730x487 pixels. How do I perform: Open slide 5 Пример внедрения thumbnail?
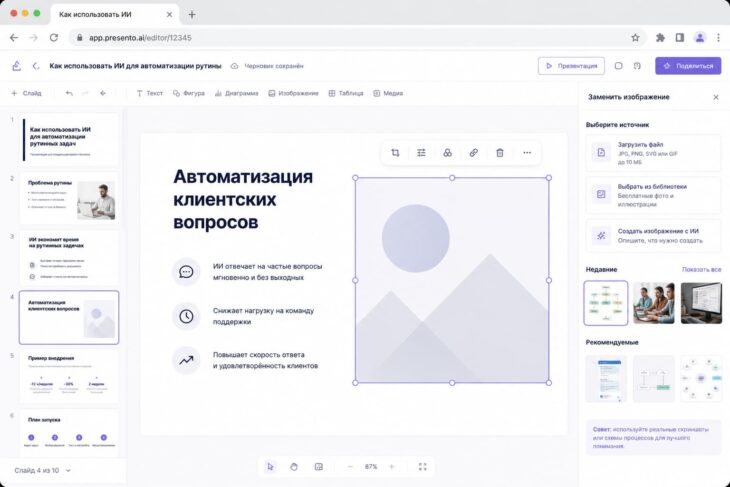(x=68, y=377)
